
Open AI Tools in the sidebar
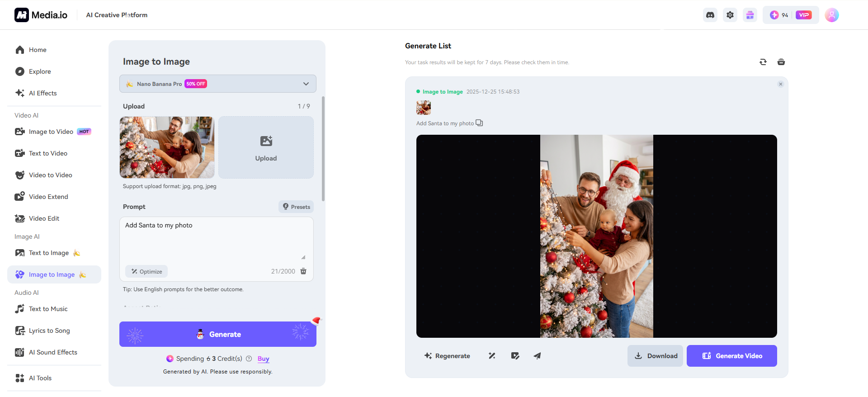coord(54,378)
